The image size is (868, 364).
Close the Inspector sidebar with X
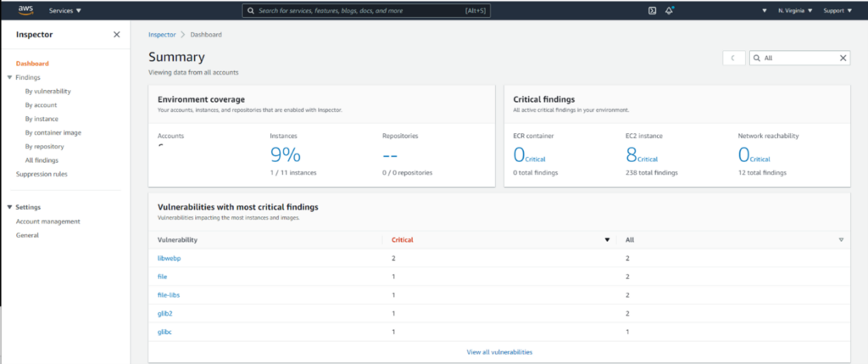(x=117, y=34)
